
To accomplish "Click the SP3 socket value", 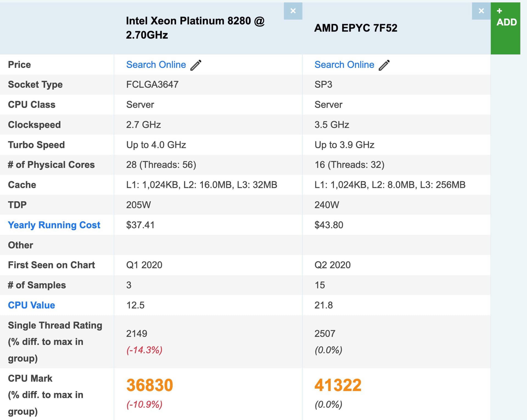I will point(323,84).
